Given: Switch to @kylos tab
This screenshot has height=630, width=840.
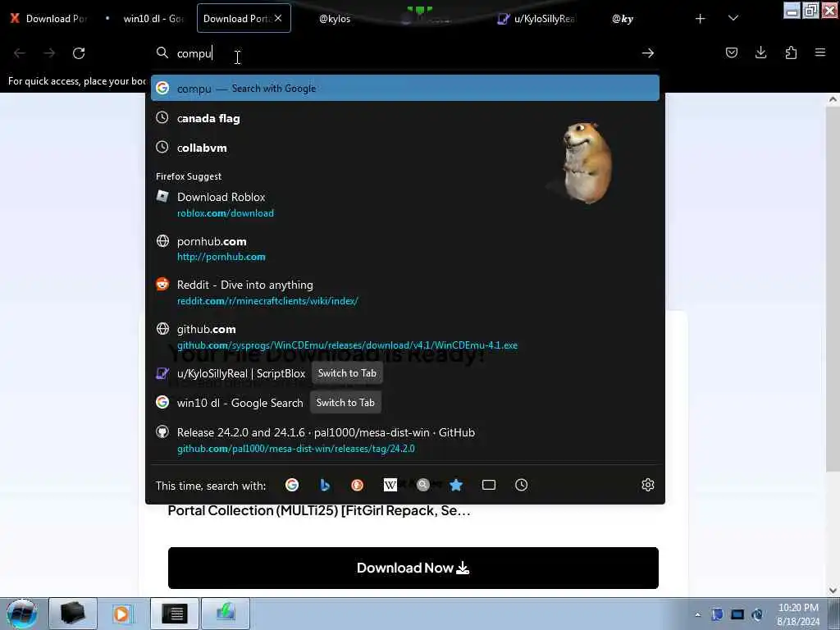Looking at the screenshot, I should pyautogui.click(x=335, y=19).
